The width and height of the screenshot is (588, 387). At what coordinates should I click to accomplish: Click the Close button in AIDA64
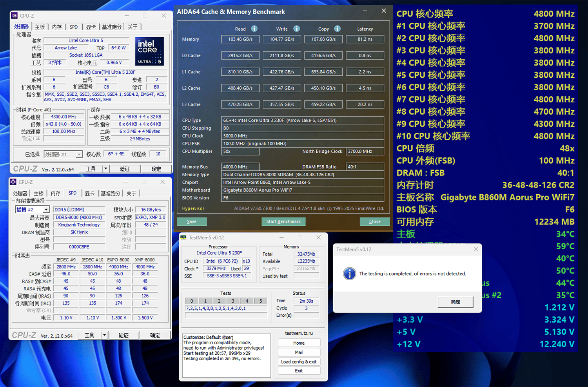tap(375, 222)
